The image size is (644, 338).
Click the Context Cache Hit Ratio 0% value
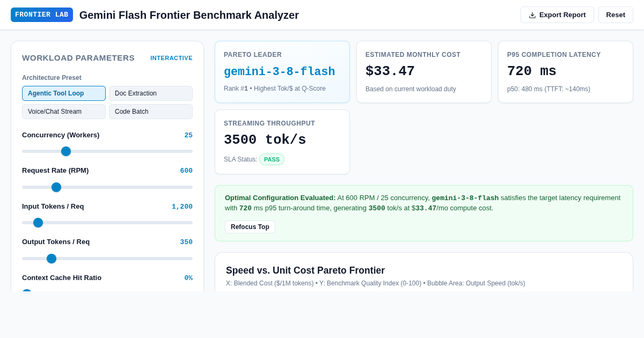(188, 278)
